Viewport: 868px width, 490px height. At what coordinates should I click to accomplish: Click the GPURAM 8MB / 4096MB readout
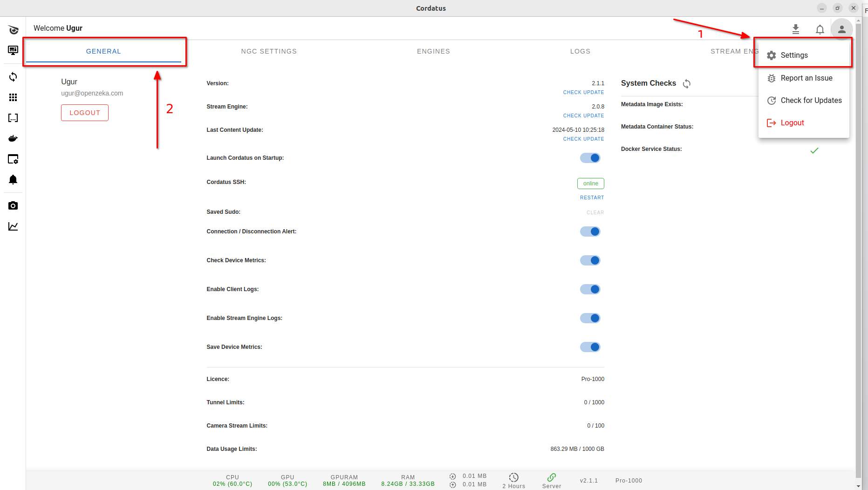[x=344, y=481]
